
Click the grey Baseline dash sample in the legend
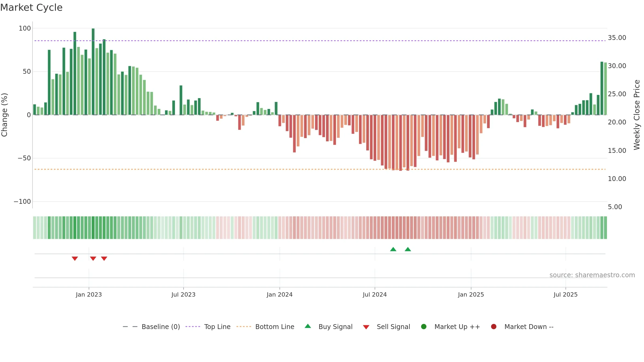[x=130, y=327]
